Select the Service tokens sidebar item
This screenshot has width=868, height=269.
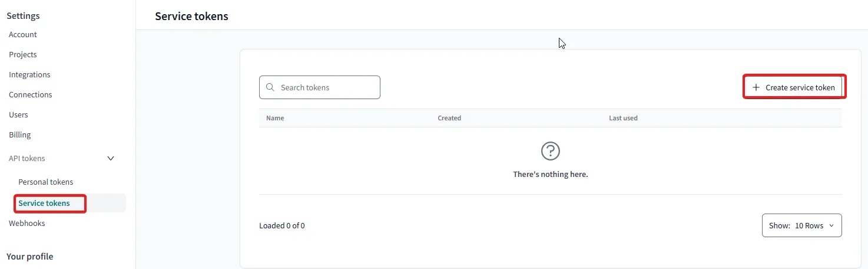tap(44, 203)
